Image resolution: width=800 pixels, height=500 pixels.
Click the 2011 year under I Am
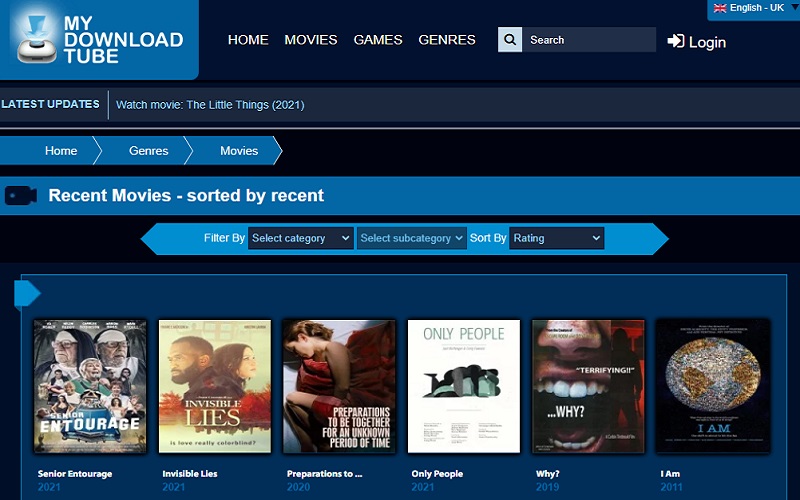[671, 487]
